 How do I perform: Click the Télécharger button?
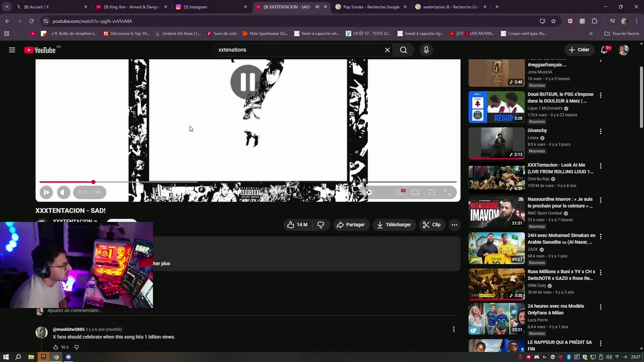click(394, 225)
